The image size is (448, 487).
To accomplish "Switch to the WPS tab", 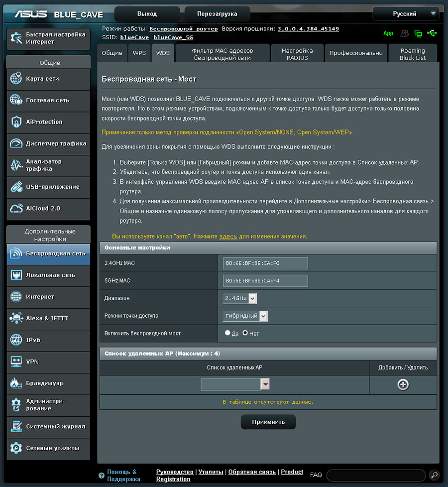I will click(x=139, y=53).
